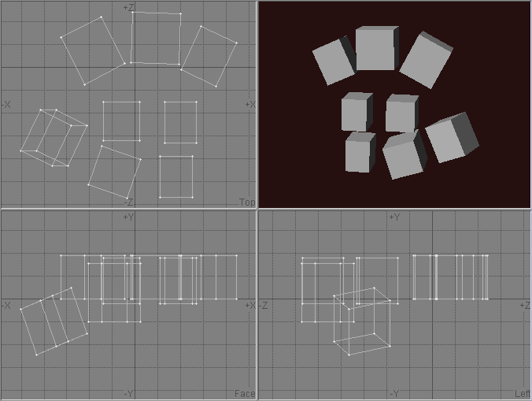The height and width of the screenshot is (401, 532).
Task: Select the skewed 3D wireframe box in Top viewport
Action: 54,138
